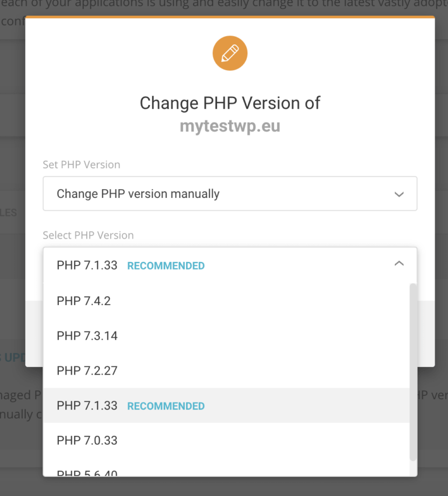Click the domain name mytestwp.eu
This screenshot has width=448, height=496.
pyautogui.click(x=230, y=125)
